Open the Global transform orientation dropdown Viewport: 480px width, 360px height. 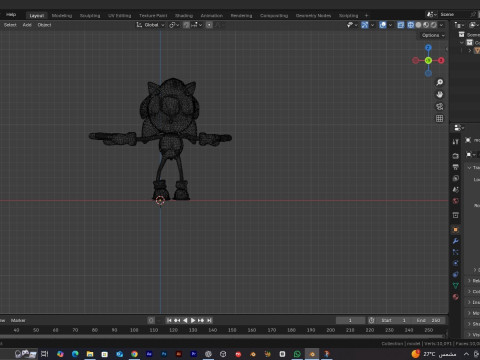pyautogui.click(x=150, y=25)
